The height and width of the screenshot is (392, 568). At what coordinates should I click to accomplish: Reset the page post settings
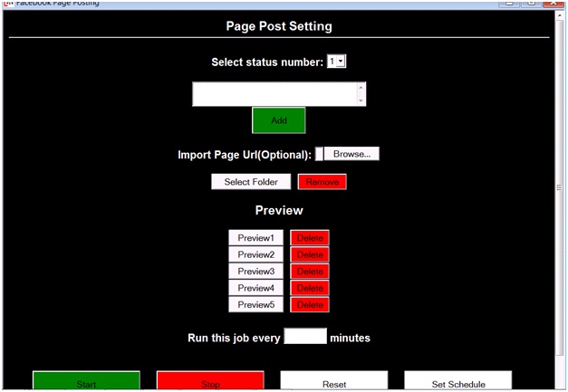(334, 380)
